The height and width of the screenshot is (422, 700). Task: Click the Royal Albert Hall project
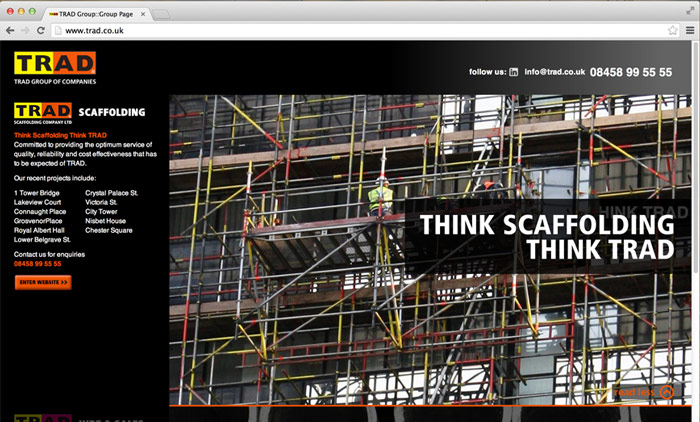[x=39, y=230]
